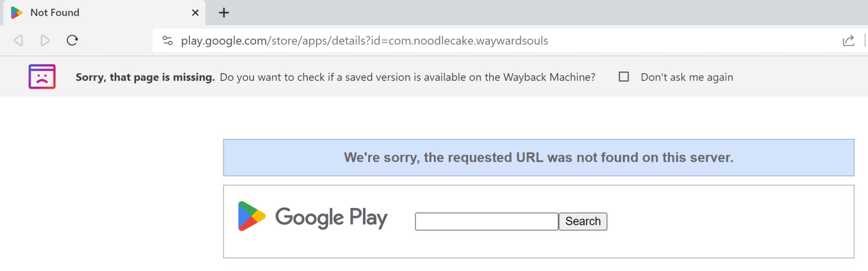Viewport: 868px width, 271px height.
Task: Click the share page icon
Action: click(x=848, y=41)
